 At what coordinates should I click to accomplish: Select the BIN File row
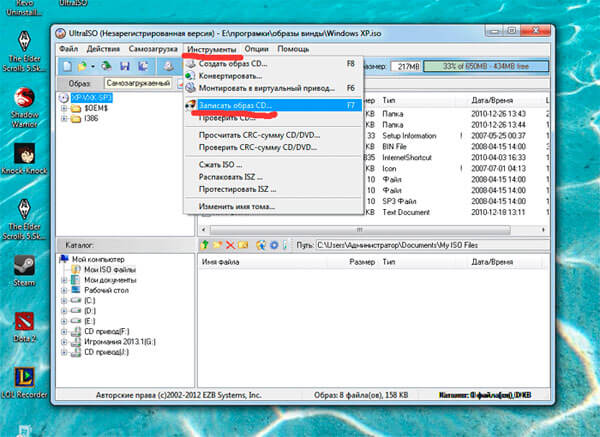[x=455, y=147]
